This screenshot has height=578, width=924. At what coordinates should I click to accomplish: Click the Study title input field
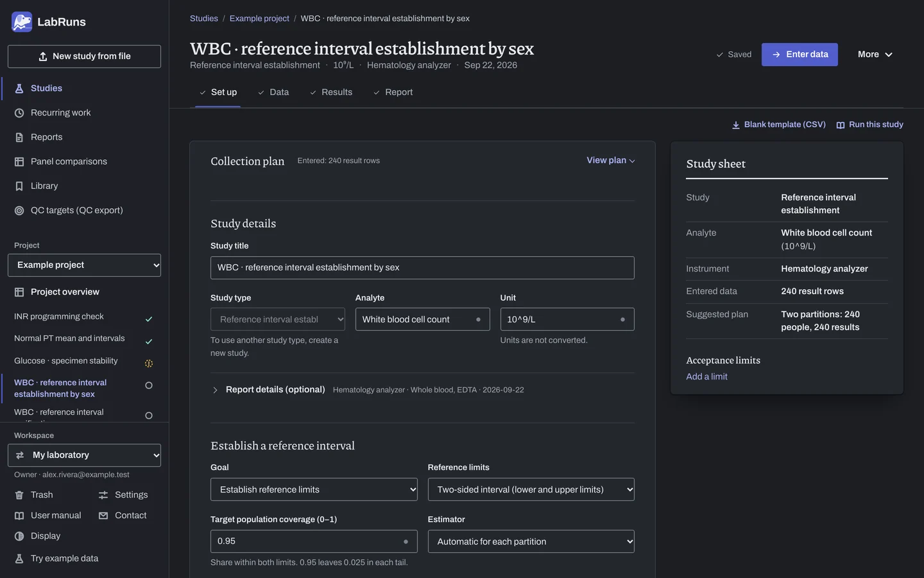coord(422,268)
